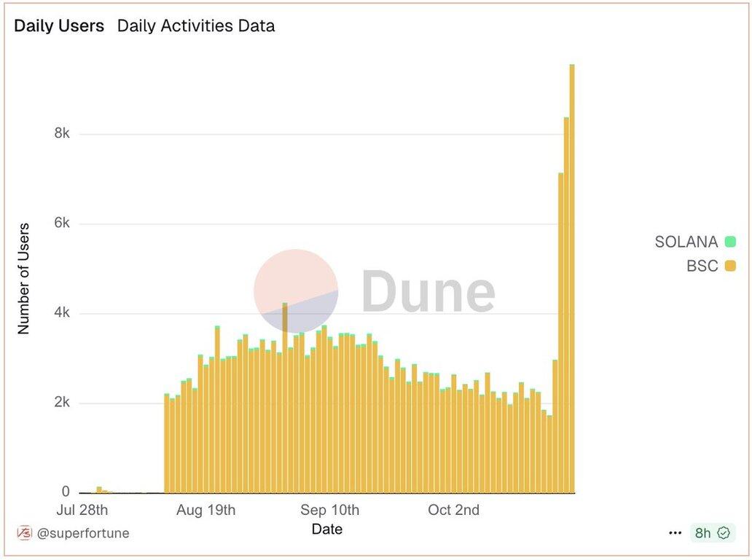This screenshot has height=560, width=752.
Task: Click the tallest bar at chart's right end
Action: 572,277
